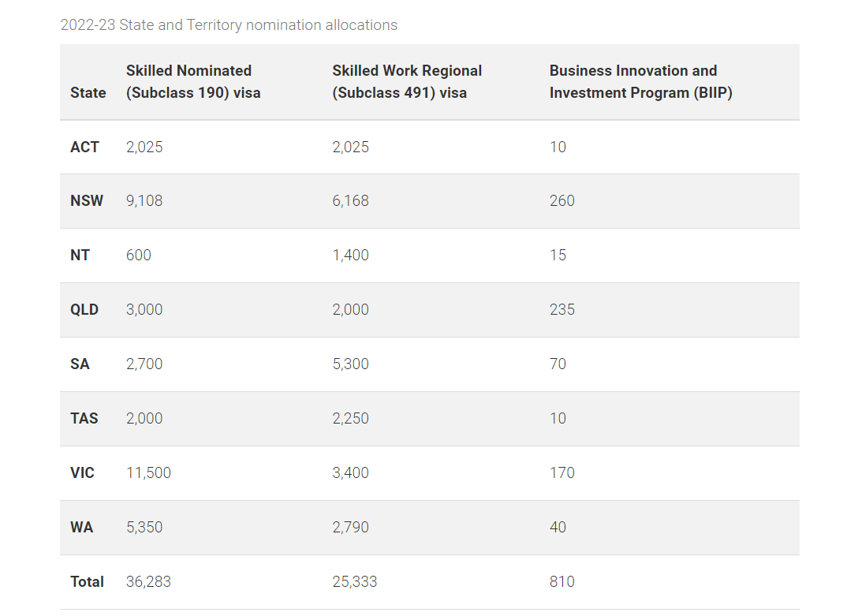
Task: Select the 'State' column header
Action: [x=88, y=93]
